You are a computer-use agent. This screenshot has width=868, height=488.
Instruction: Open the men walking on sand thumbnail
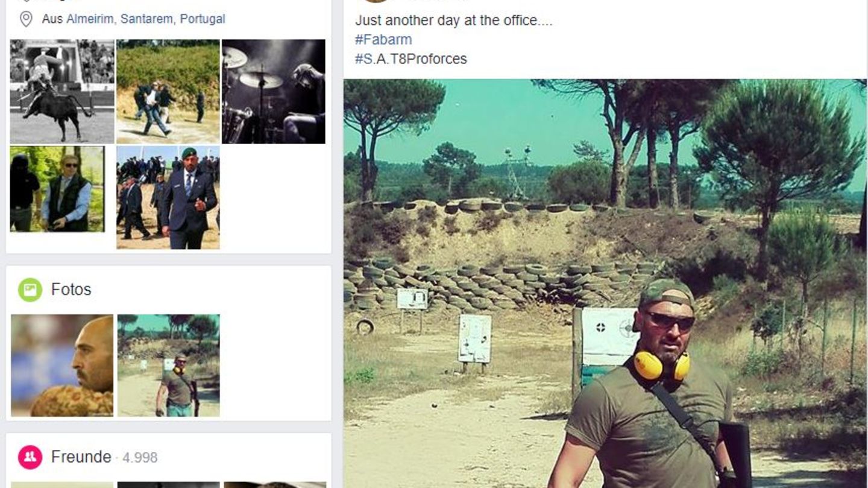coord(168,92)
